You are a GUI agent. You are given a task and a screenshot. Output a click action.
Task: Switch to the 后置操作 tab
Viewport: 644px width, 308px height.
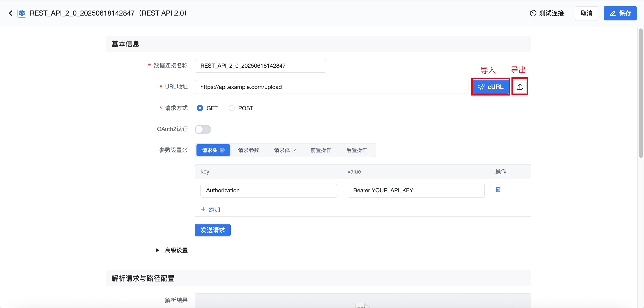coord(357,150)
